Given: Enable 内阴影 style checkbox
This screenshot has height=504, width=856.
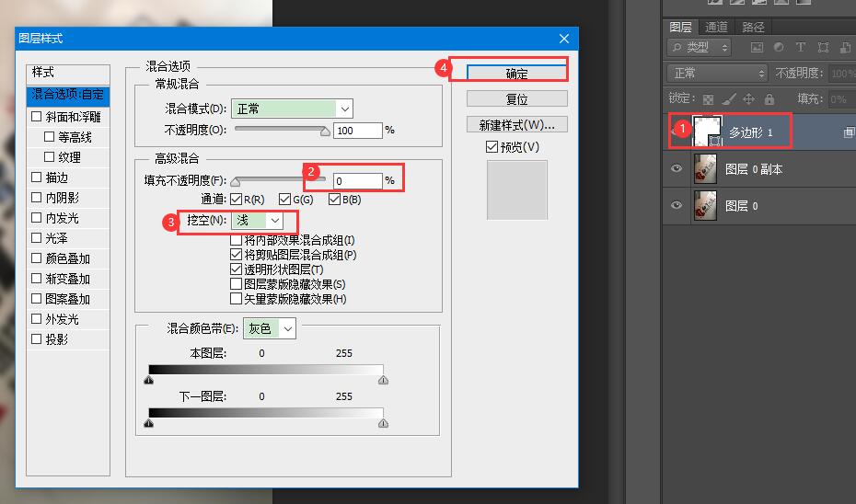Looking at the screenshot, I should pyautogui.click(x=37, y=197).
